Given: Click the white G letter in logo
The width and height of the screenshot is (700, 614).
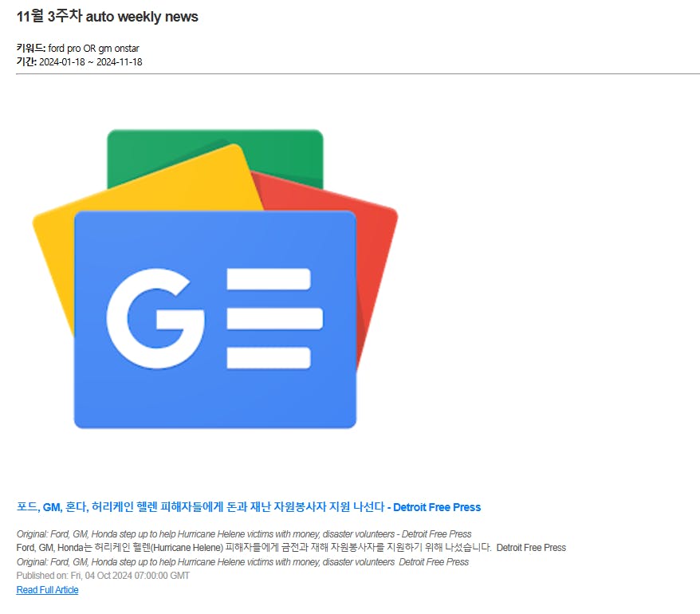Looking at the screenshot, I should [x=155, y=318].
